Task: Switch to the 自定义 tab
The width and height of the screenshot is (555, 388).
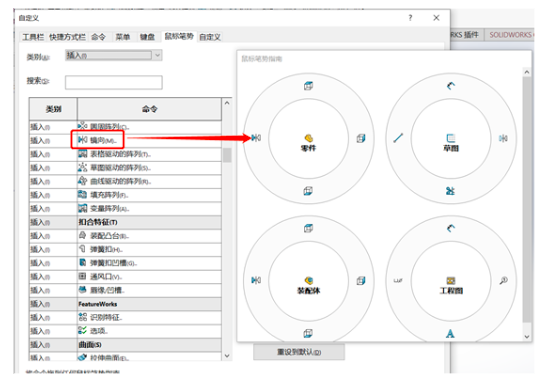Action: 210,37
